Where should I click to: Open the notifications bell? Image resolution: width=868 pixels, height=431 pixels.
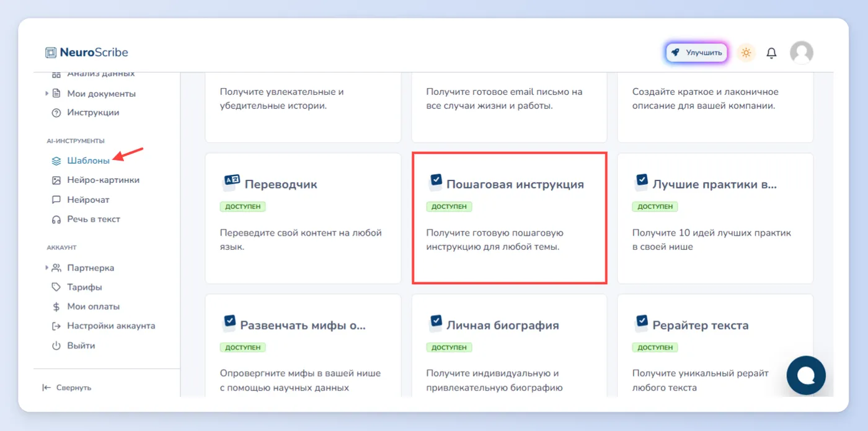click(x=771, y=53)
